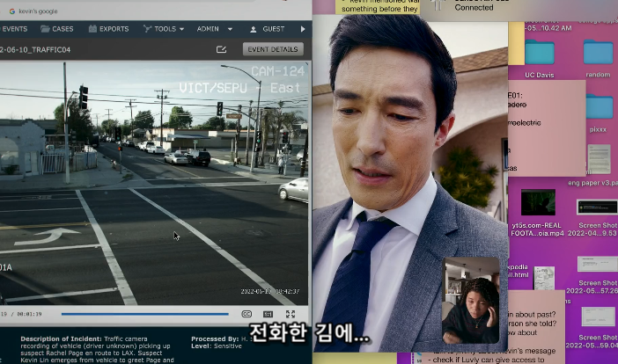Viewport: 618px width, 364px height.
Task: Click the Level: Sensitive label
Action: coord(217,346)
